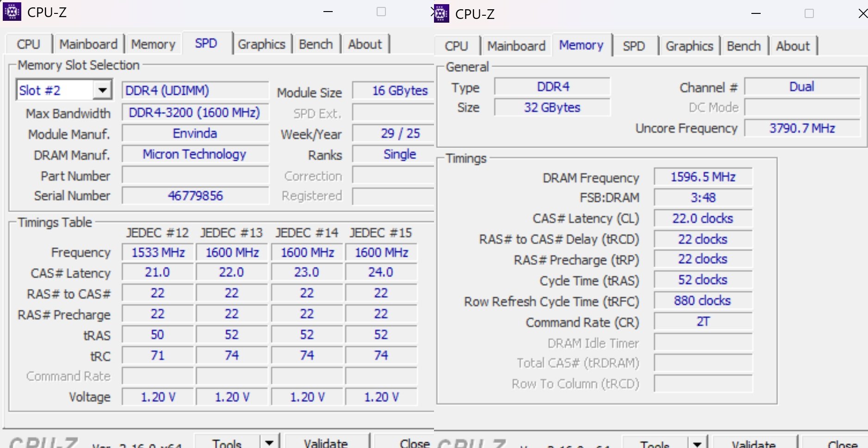Open Memory tab in left window
This screenshot has width=868, height=448.
[x=153, y=44]
